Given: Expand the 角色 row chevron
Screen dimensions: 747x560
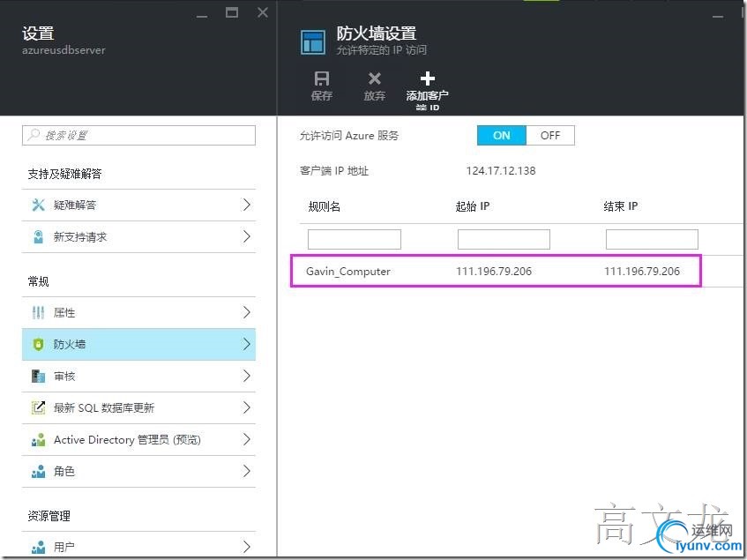Looking at the screenshot, I should click(246, 471).
